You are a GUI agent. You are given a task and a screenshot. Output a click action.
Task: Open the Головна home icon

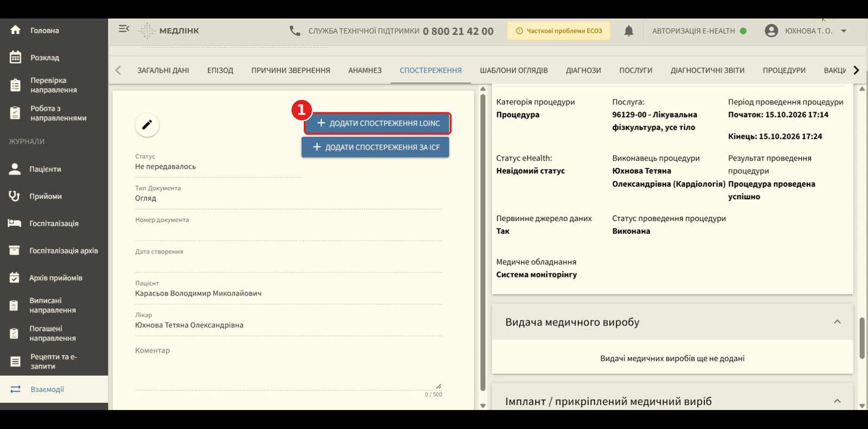pyautogui.click(x=15, y=30)
